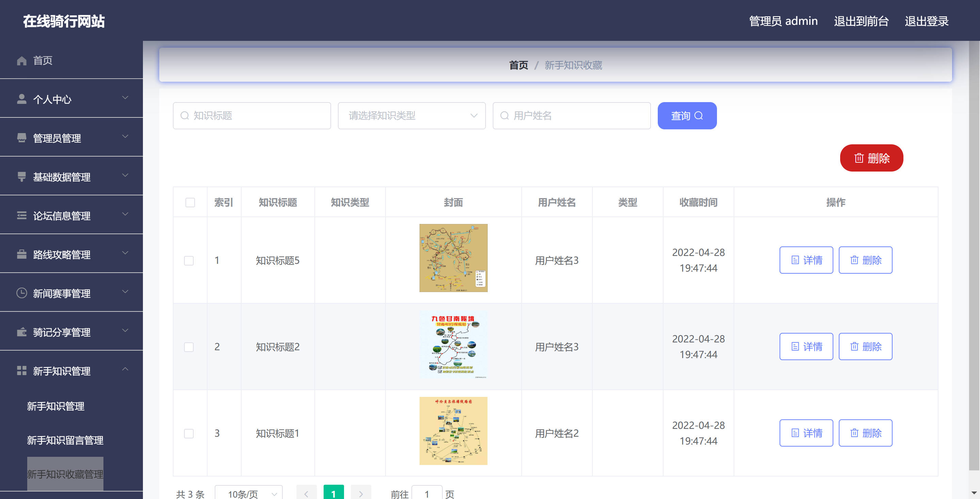Image resolution: width=980 pixels, height=499 pixels.
Task: Click the 详情 button text for 知识标题5
Action: (813, 260)
